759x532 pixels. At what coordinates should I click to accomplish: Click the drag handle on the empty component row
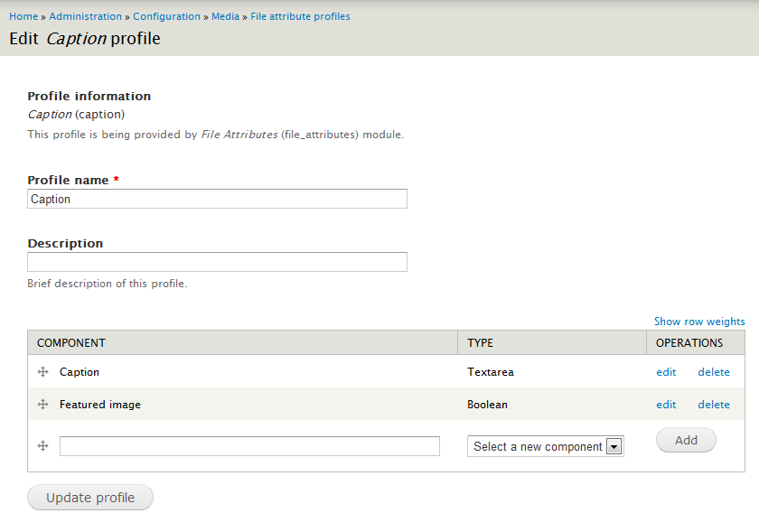pos(42,445)
